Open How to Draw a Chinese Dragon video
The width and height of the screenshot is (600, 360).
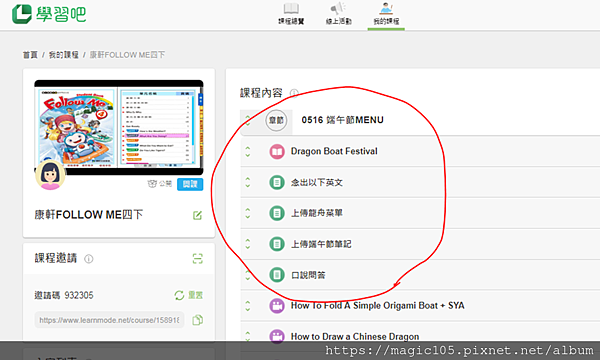click(x=355, y=336)
